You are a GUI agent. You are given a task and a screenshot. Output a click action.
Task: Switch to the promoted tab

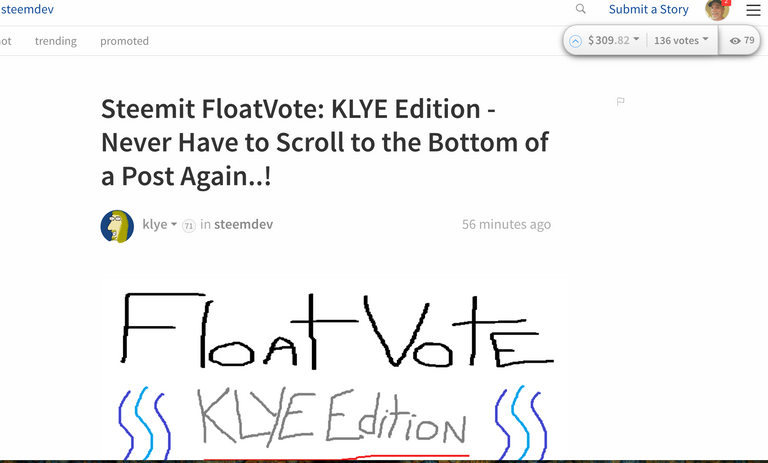coord(124,41)
